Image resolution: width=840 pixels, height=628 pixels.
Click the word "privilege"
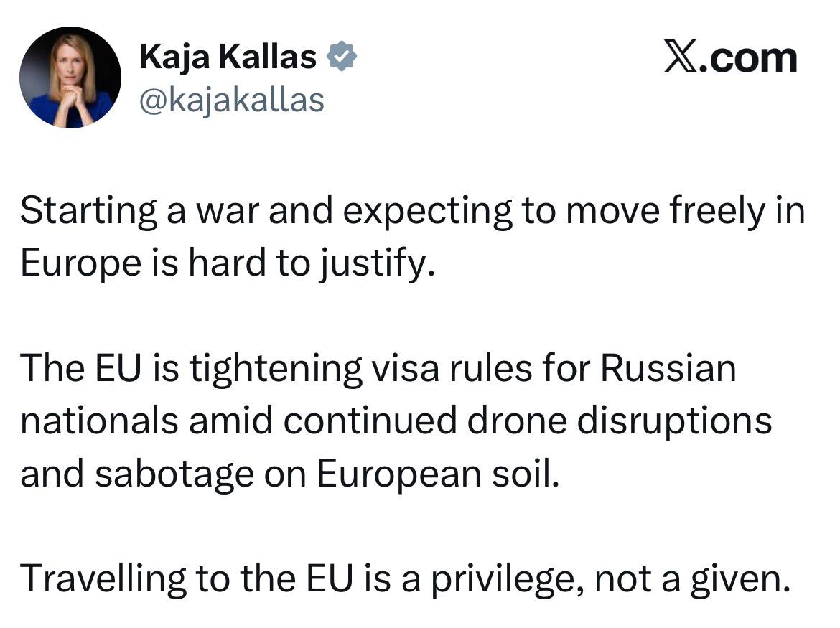point(505,579)
